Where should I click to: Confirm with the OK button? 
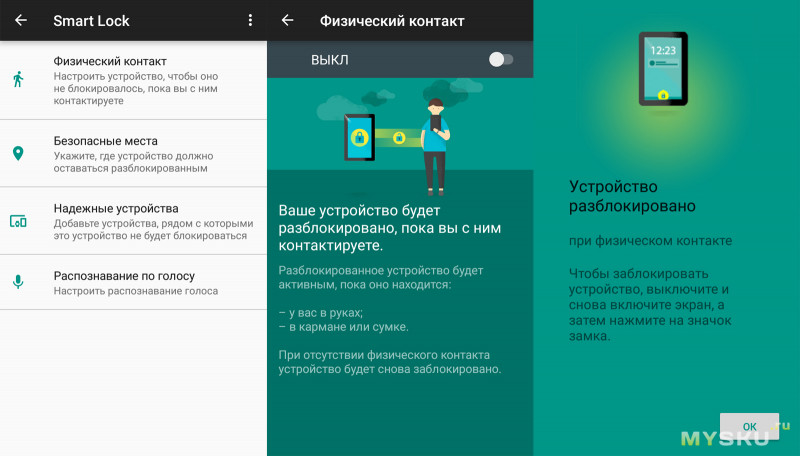(749, 426)
